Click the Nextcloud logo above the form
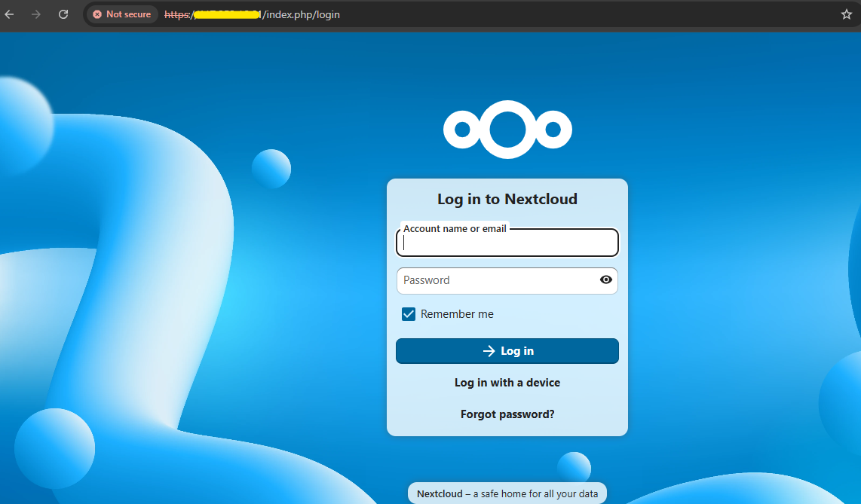The height and width of the screenshot is (504, 861). [x=507, y=130]
